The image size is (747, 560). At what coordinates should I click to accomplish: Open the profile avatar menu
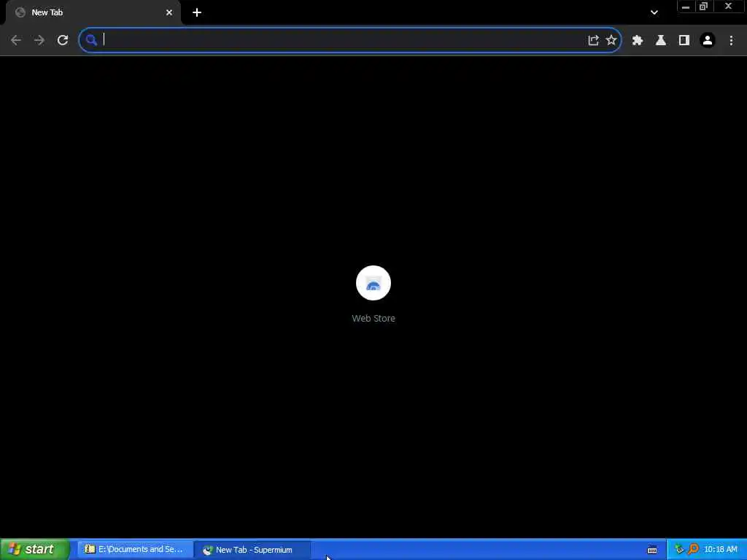point(708,41)
